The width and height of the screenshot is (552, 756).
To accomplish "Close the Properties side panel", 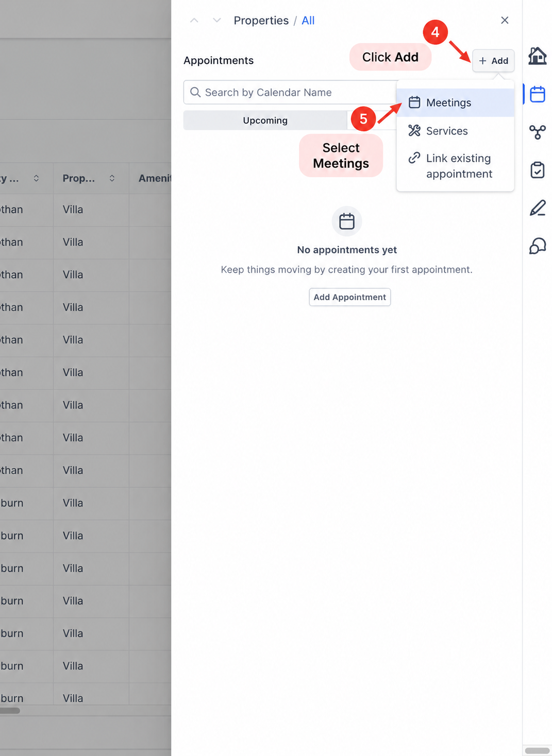I will tap(505, 20).
